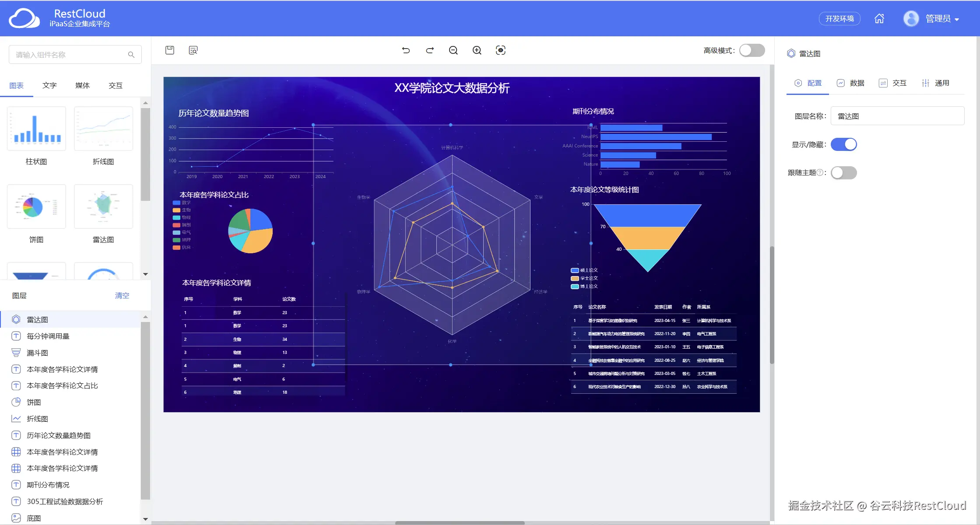Toggle the 高级模式 switch

click(752, 50)
